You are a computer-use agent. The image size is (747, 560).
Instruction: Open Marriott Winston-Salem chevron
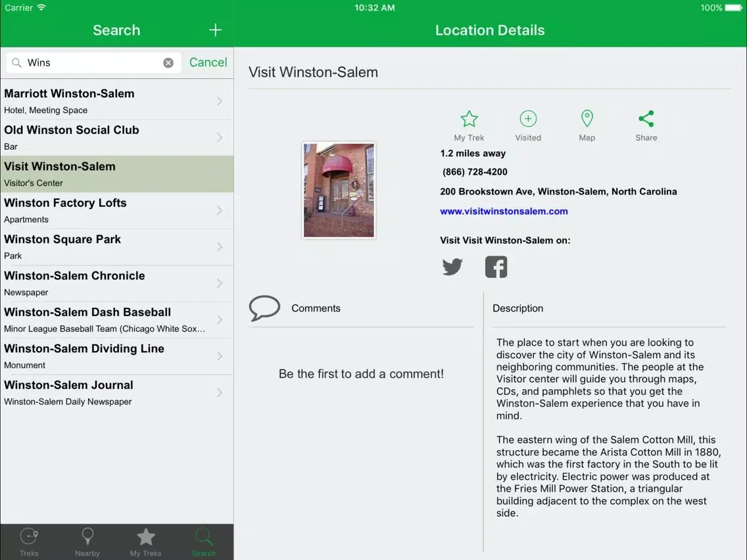[220, 101]
